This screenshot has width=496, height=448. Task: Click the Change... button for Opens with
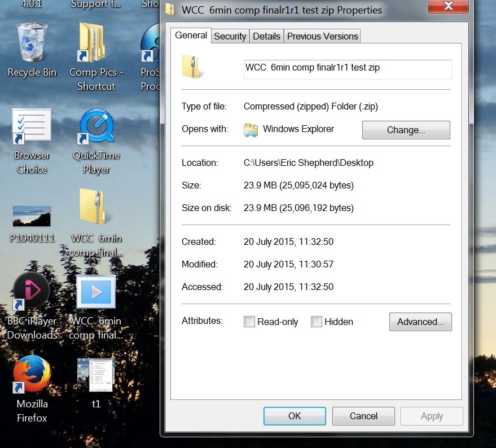point(406,130)
